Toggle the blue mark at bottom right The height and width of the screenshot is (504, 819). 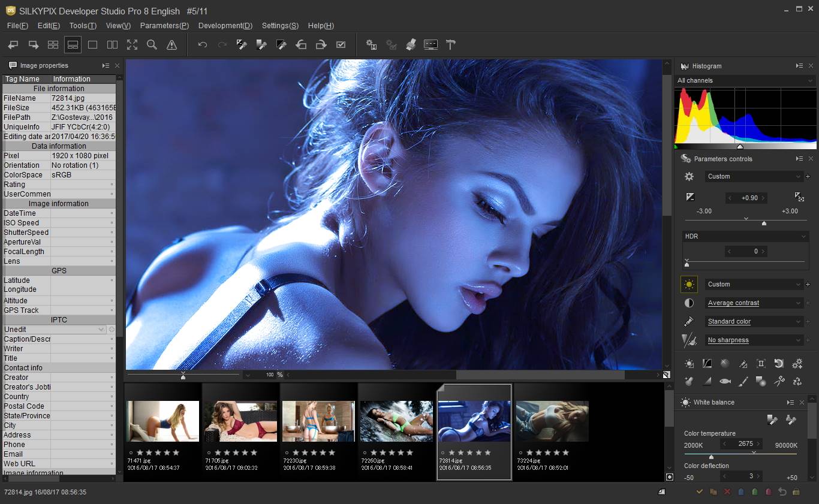pos(740,492)
